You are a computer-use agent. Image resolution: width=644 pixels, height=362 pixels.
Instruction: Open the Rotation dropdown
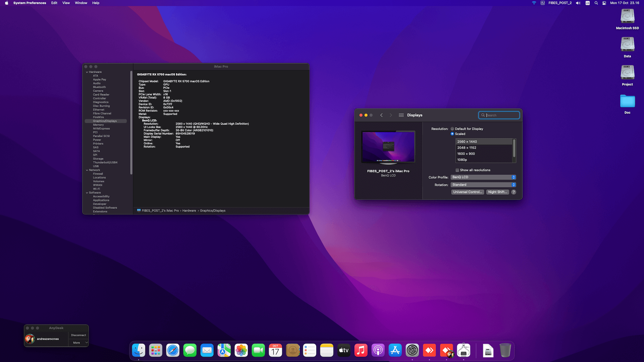[483, 185]
